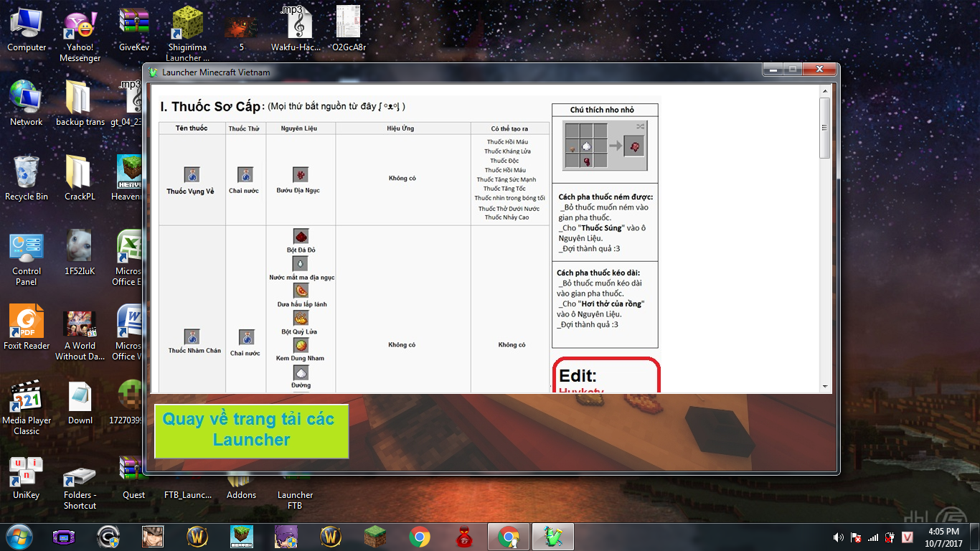The height and width of the screenshot is (551, 980).
Task: Click the scroll down arrow of the launcher page
Action: pyautogui.click(x=825, y=387)
